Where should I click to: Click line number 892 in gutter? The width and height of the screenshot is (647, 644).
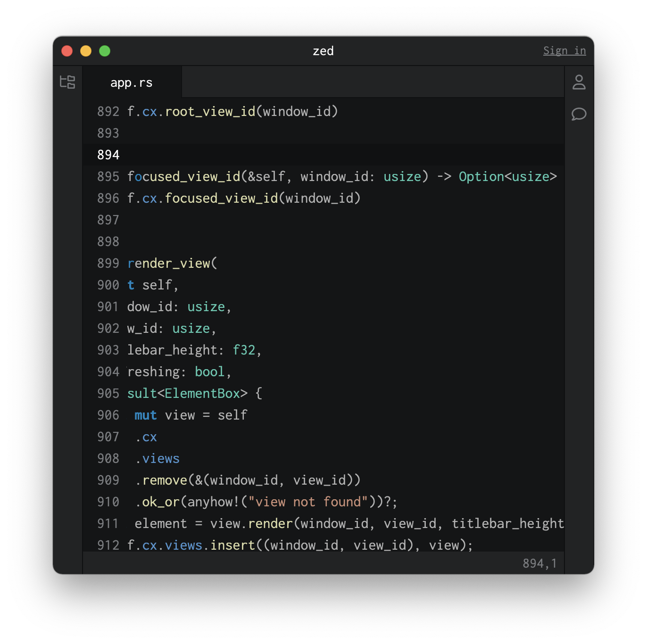click(108, 112)
